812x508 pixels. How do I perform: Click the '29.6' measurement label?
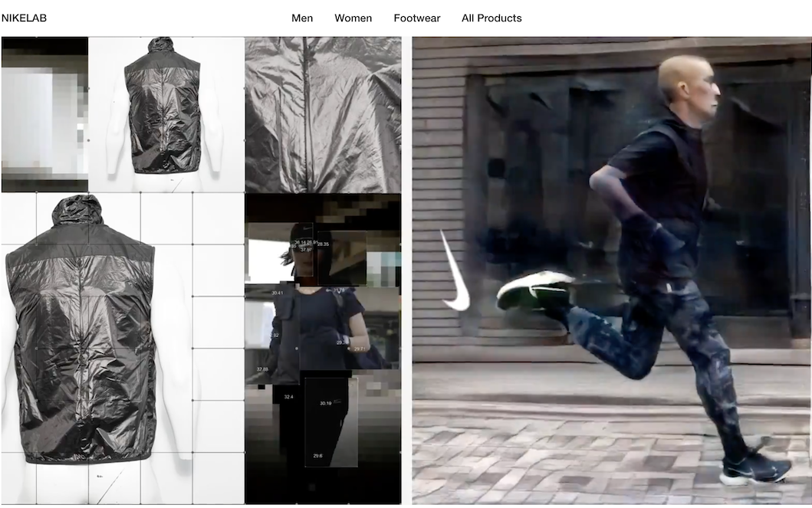(x=317, y=456)
